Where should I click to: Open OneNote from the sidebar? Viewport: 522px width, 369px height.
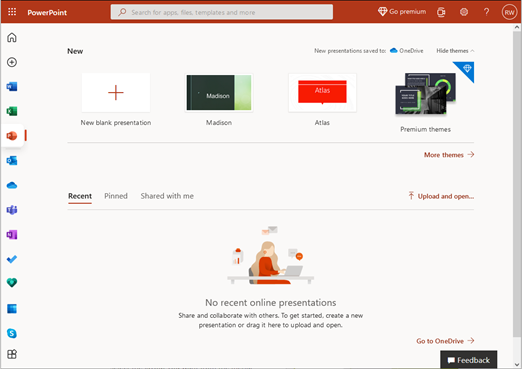pyautogui.click(x=12, y=235)
